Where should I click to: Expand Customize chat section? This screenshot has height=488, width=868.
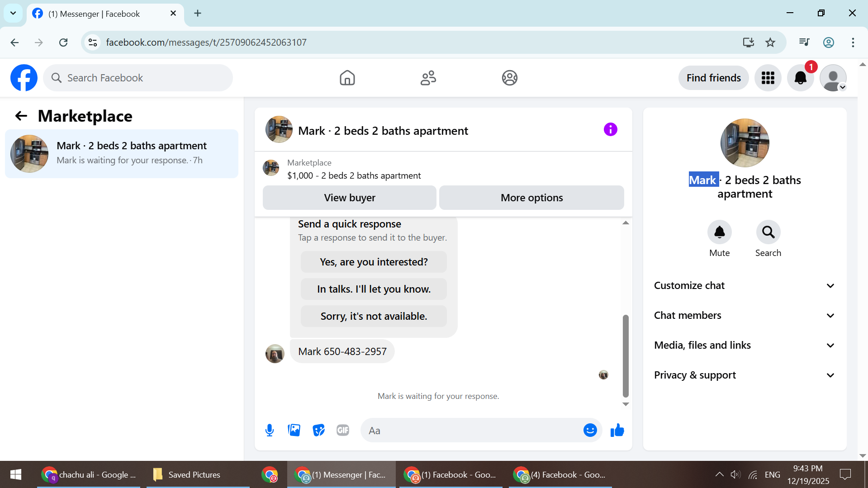(745, 285)
